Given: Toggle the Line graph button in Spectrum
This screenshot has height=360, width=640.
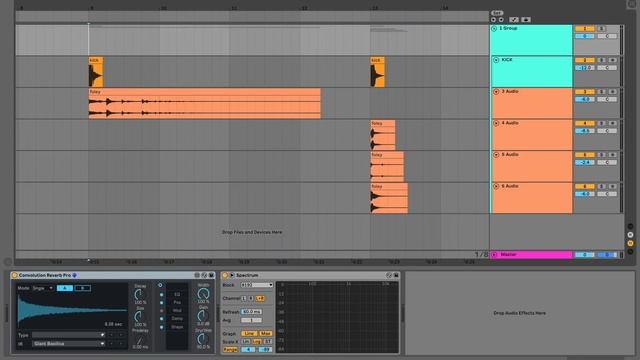Looking at the screenshot, I should 249,333.
